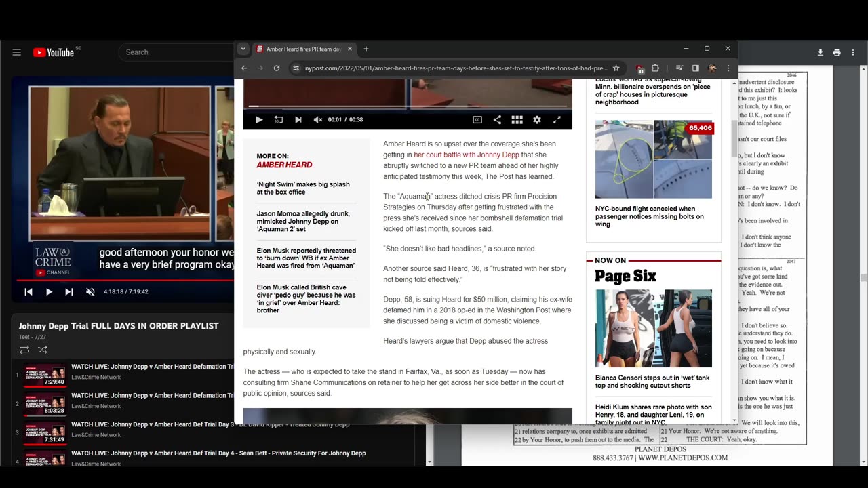Open the Bianca Censori story thumbnail
This screenshot has height=488, width=868.
tap(654, 329)
